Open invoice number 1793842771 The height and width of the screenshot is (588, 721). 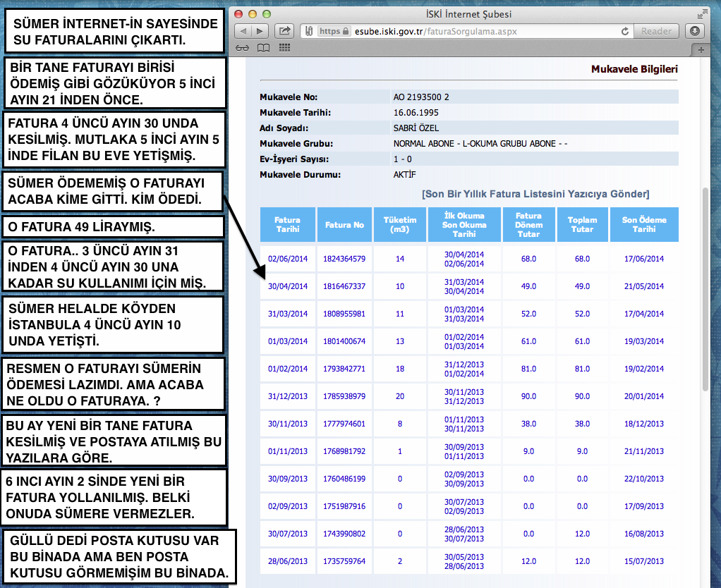tap(344, 369)
